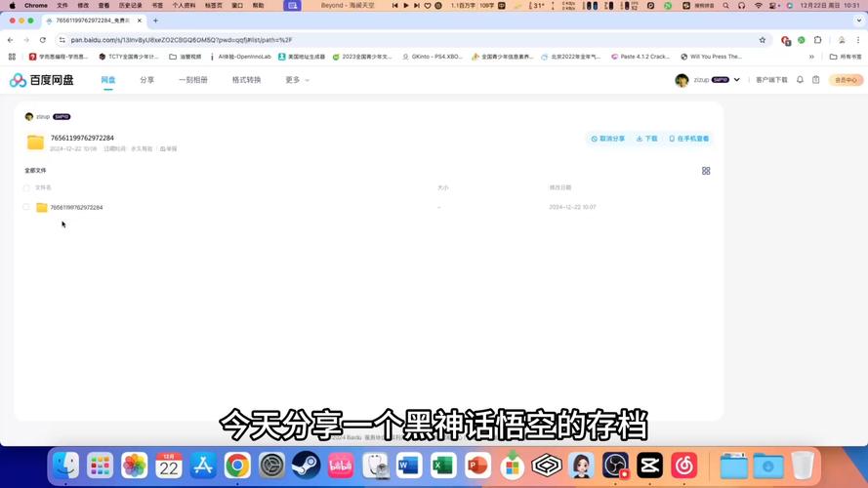Open CapCut from the Dock
868x488 pixels.
[649, 466]
